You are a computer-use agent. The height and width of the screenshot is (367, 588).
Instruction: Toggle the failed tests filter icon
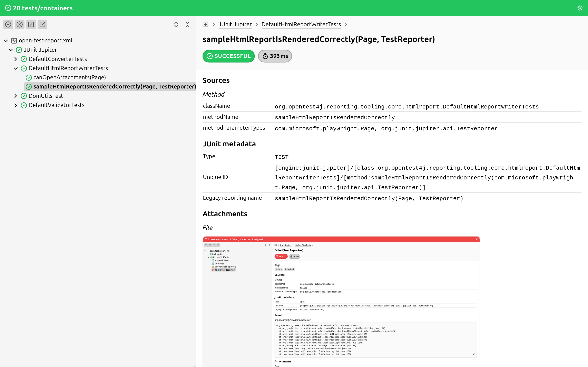[20, 24]
